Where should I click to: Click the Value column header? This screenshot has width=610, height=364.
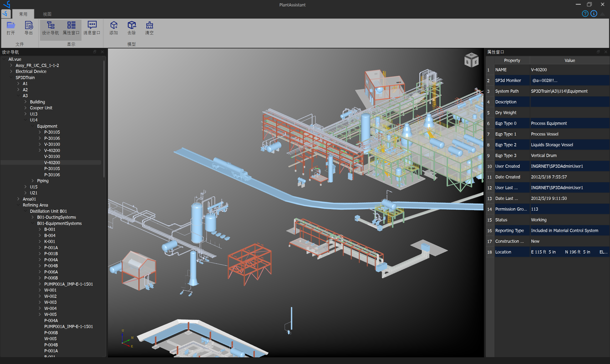coord(569,60)
